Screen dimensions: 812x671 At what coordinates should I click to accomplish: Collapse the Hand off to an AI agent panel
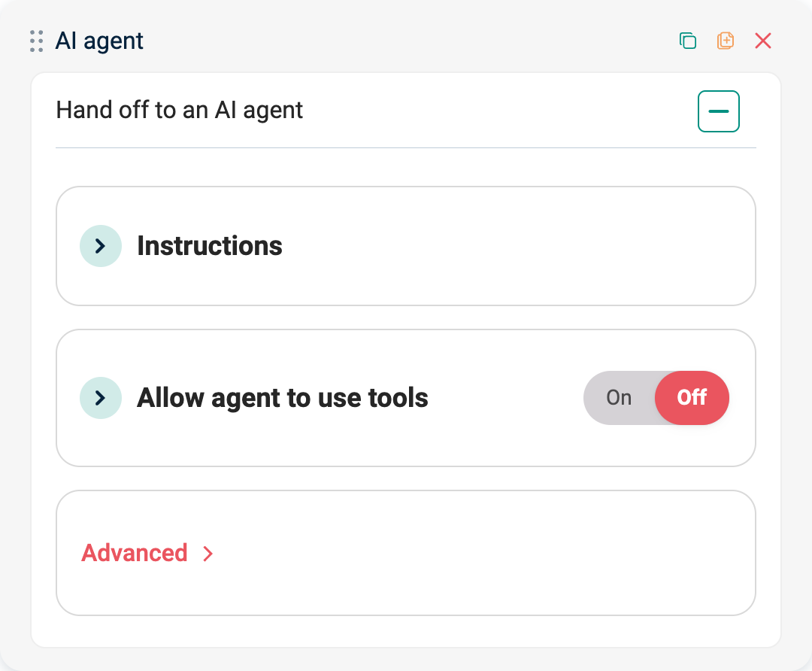click(719, 111)
